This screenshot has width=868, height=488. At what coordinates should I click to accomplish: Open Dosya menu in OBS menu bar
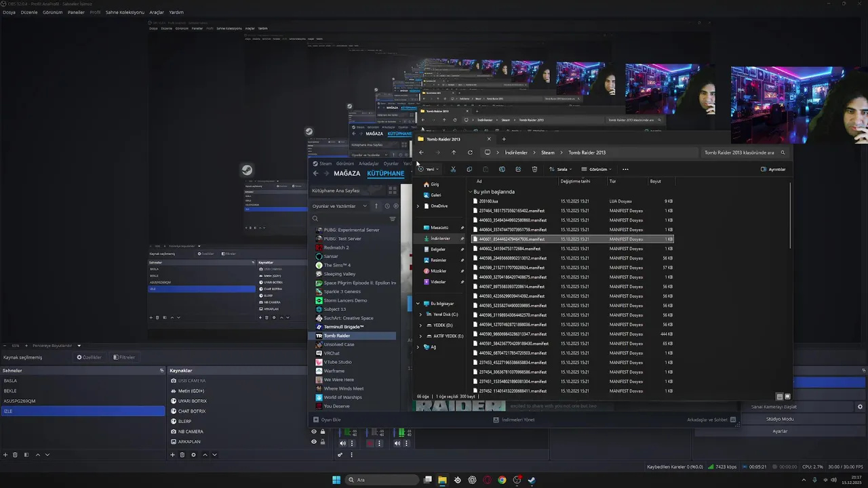pos(8,12)
